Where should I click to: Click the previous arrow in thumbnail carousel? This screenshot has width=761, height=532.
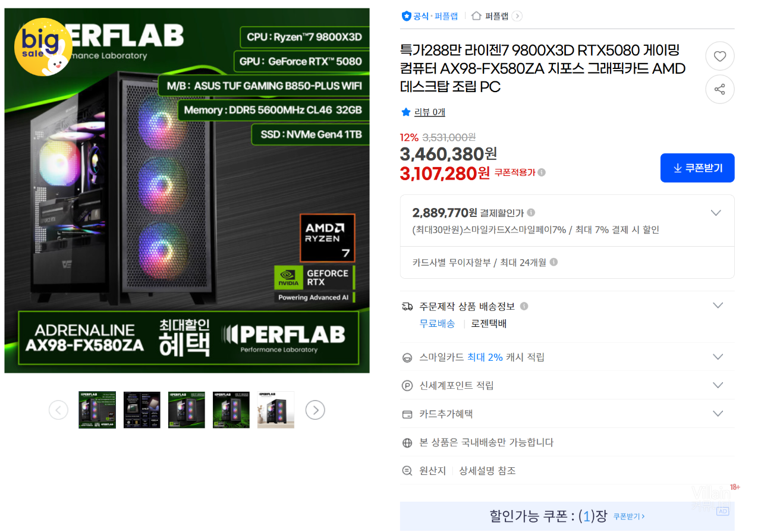click(58, 410)
